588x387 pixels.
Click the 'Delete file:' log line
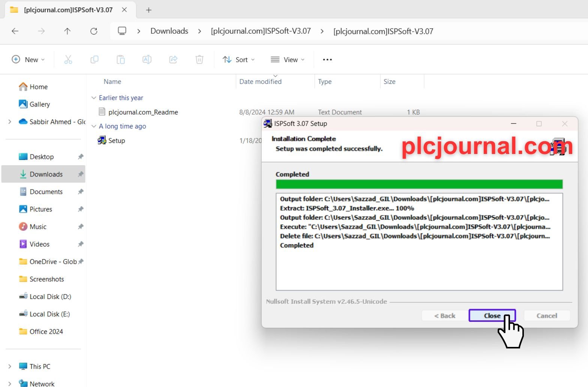click(415, 236)
